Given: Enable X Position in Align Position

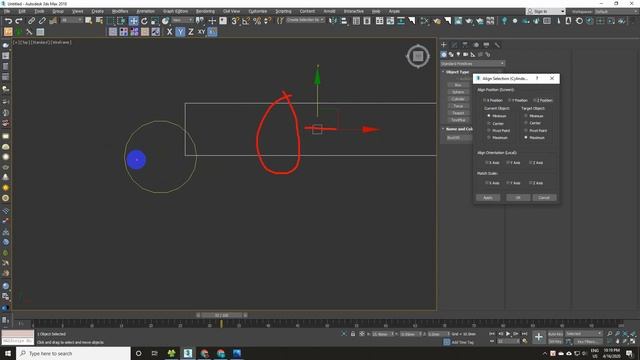Looking at the screenshot, I should (x=493, y=100).
